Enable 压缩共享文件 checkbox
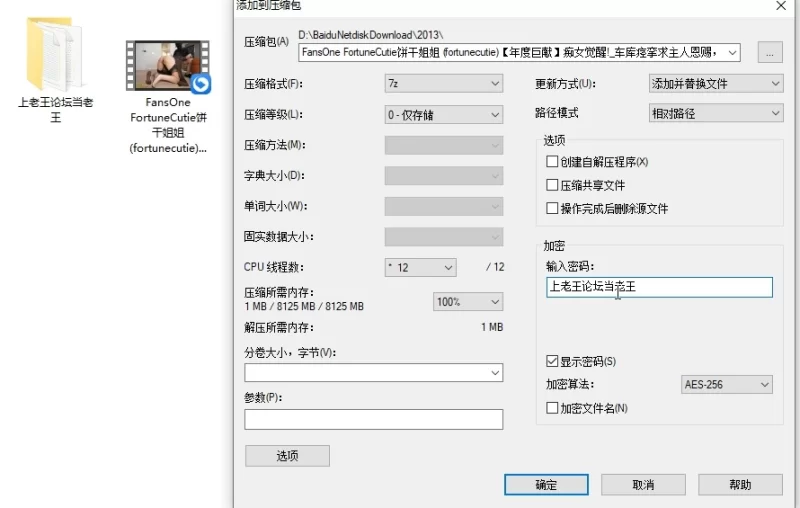Image resolution: width=800 pixels, height=508 pixels. 552,185
